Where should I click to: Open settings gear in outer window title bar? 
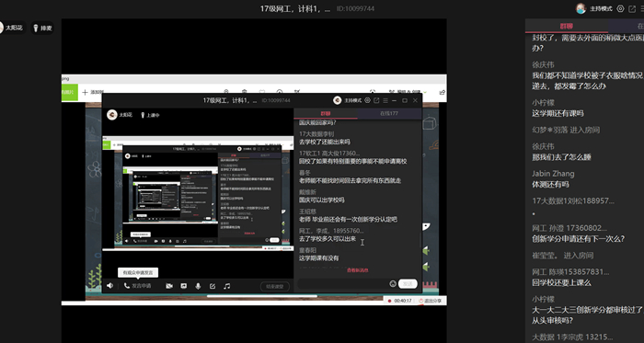point(621,8)
